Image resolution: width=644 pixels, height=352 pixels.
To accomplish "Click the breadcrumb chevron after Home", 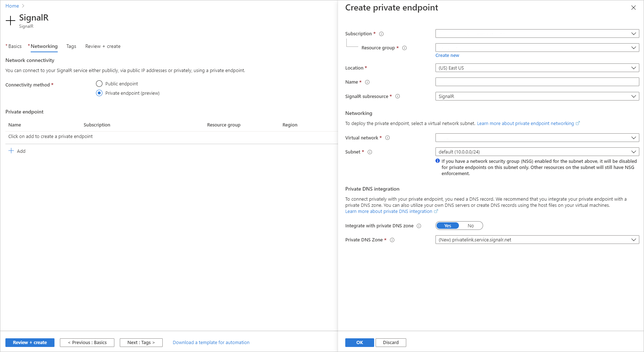I will pyautogui.click(x=23, y=6).
